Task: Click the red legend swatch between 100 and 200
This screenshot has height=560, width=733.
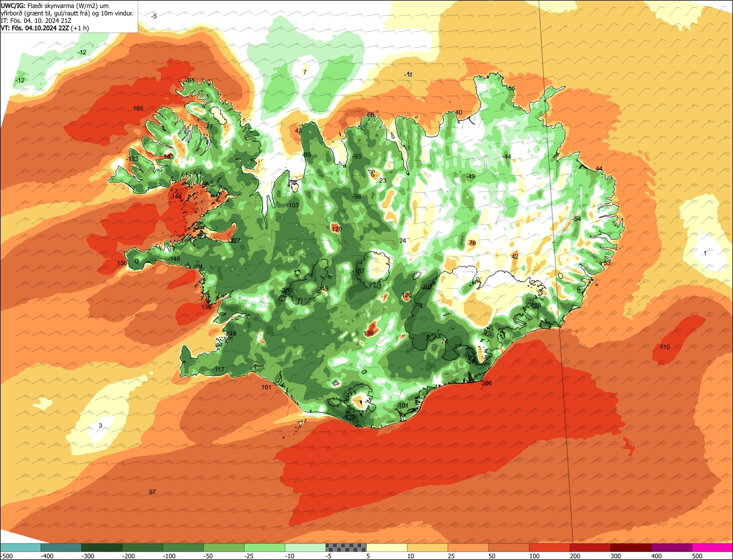Action: click(549, 547)
